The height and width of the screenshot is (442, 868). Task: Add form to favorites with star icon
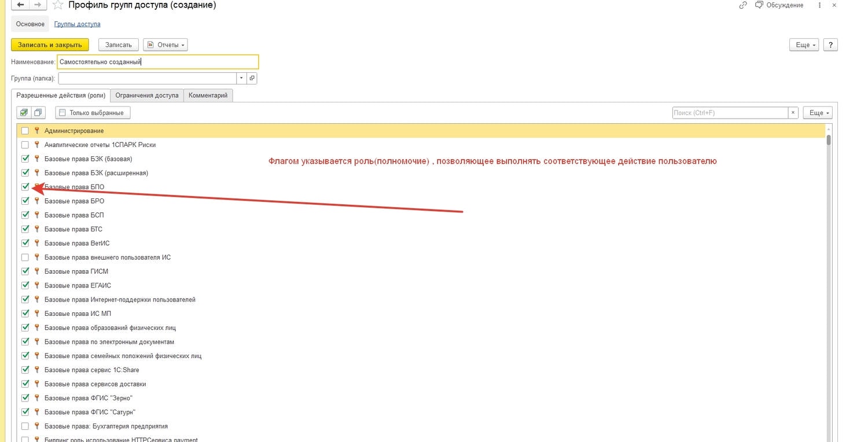pyautogui.click(x=58, y=5)
